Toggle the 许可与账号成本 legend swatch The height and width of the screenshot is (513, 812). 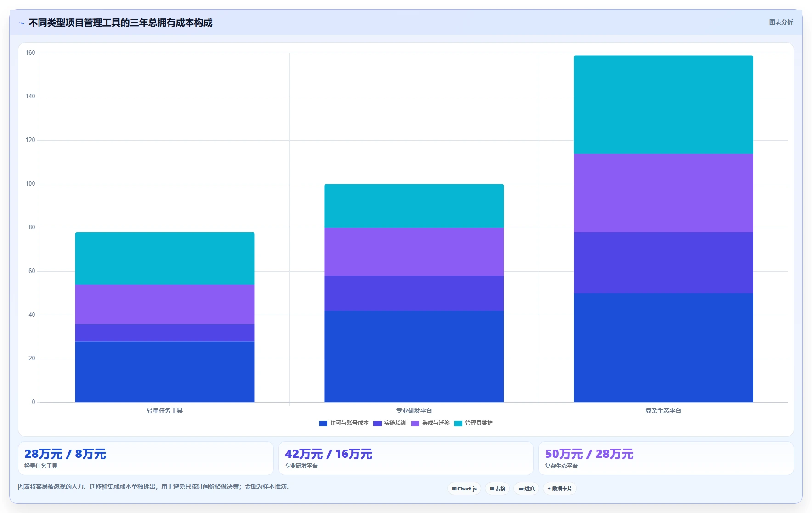pyautogui.click(x=323, y=423)
